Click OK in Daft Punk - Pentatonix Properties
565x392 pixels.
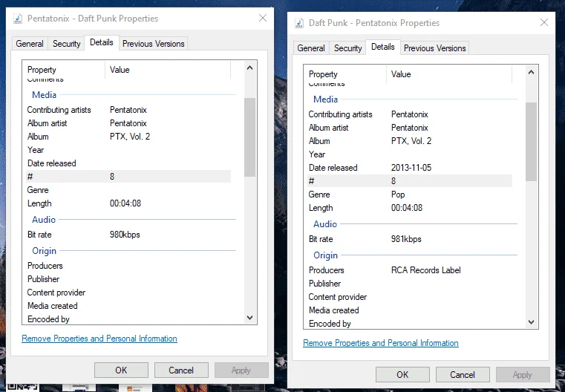pyautogui.click(x=402, y=374)
